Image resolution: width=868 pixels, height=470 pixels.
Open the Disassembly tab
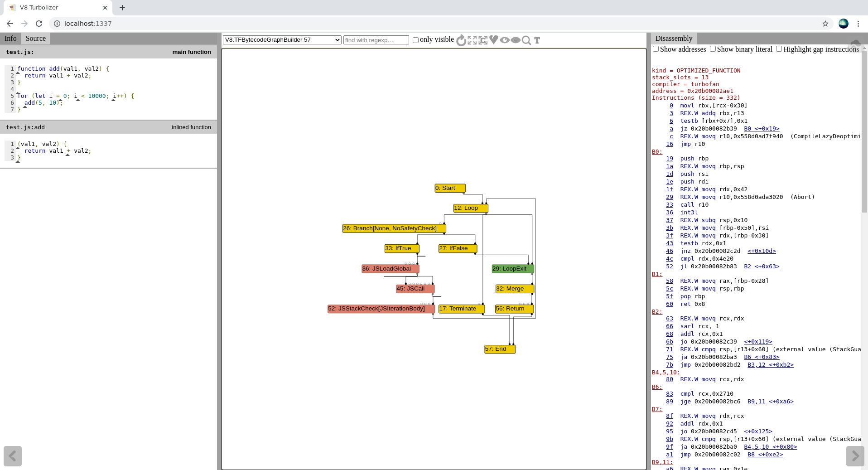[x=674, y=39]
